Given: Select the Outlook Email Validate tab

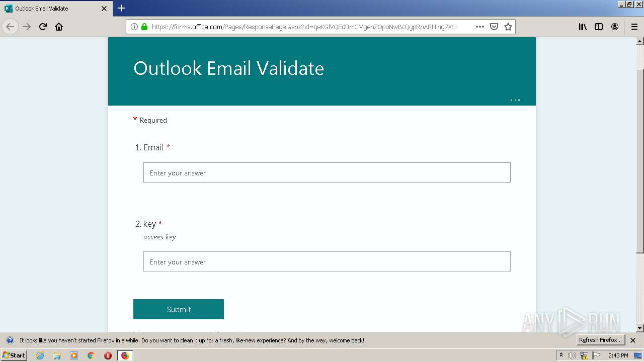Looking at the screenshot, I should (55, 9).
